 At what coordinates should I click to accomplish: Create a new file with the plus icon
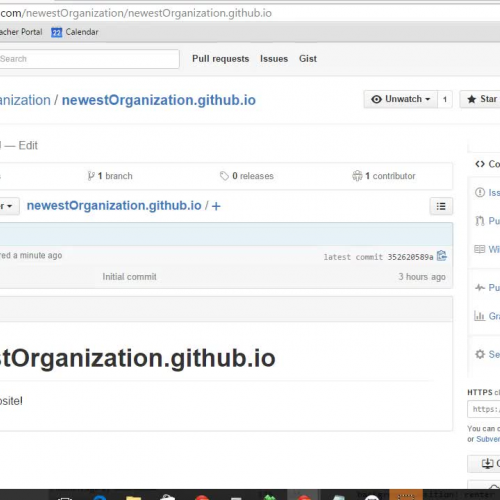(216, 206)
